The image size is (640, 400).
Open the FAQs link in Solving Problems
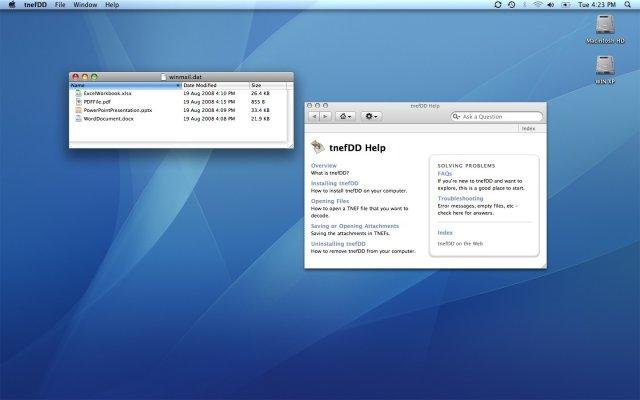pyautogui.click(x=444, y=174)
